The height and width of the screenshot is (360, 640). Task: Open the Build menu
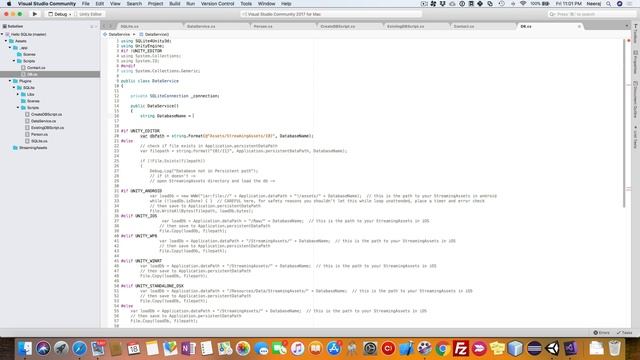click(x=175, y=4)
